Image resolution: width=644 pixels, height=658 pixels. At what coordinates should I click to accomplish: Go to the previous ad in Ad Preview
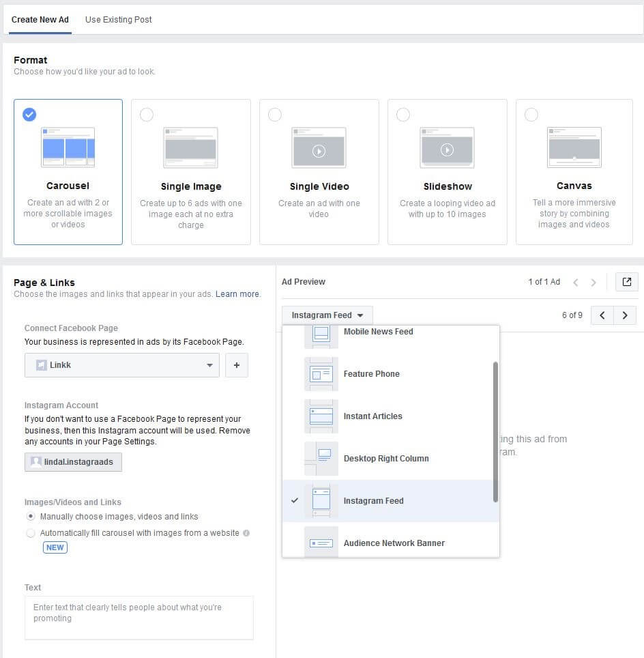(x=576, y=283)
